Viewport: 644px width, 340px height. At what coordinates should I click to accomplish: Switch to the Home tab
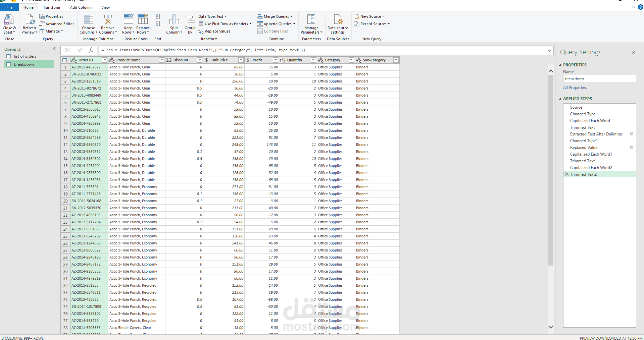(29, 7)
